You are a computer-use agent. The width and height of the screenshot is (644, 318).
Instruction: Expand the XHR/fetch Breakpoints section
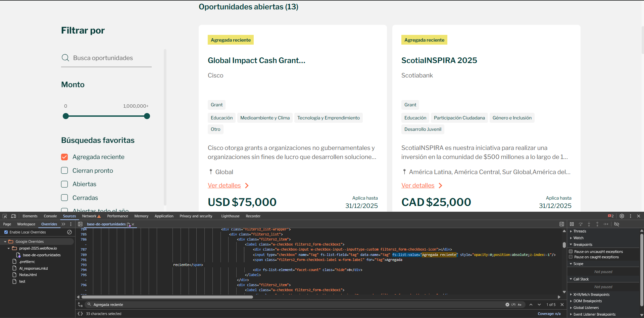click(571, 295)
